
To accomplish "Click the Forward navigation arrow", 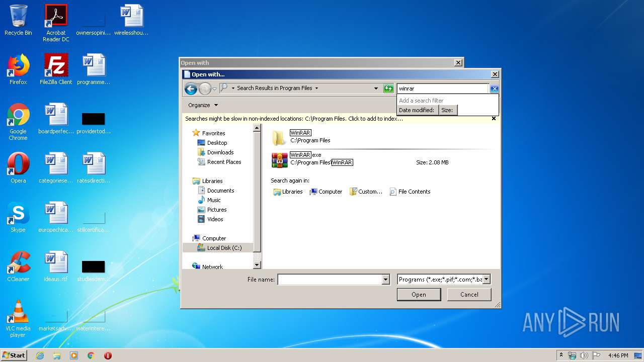I will pos(204,89).
